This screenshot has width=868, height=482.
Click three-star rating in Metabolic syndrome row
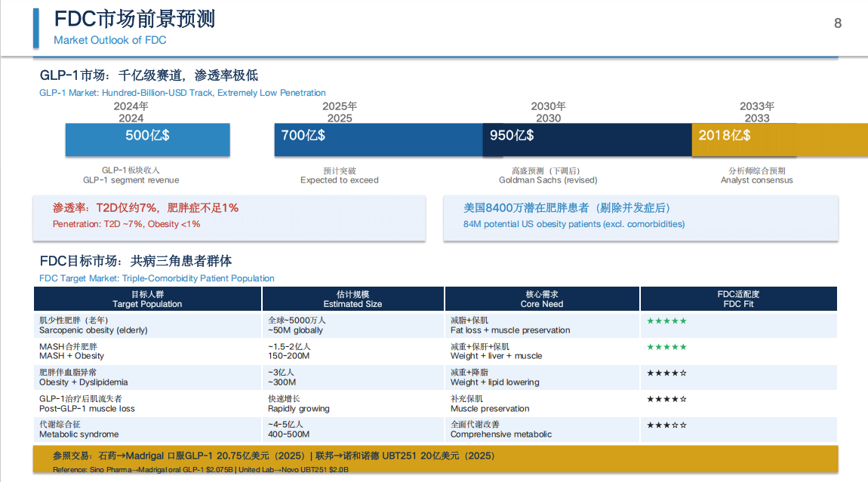click(x=667, y=425)
